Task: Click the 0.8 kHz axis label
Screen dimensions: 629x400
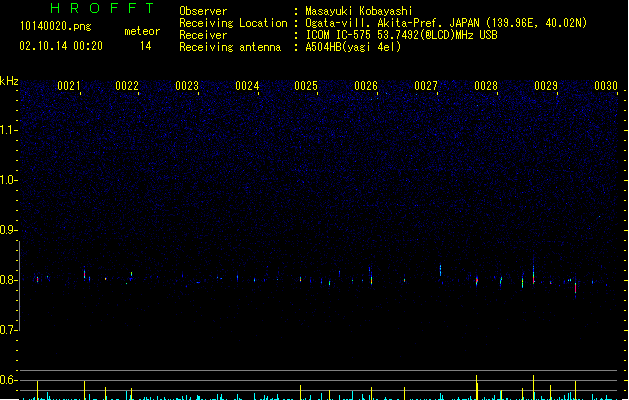Action: pos(8,280)
